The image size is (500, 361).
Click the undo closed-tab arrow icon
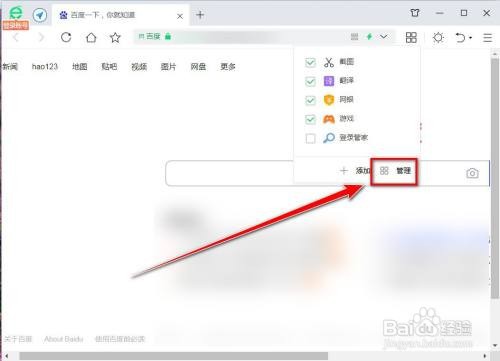click(x=460, y=37)
